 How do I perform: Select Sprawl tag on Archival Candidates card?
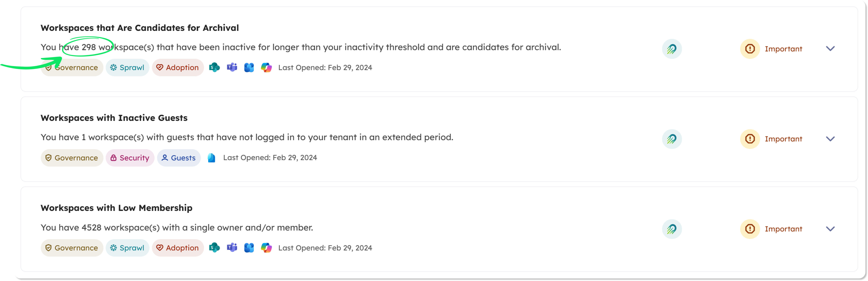[127, 68]
